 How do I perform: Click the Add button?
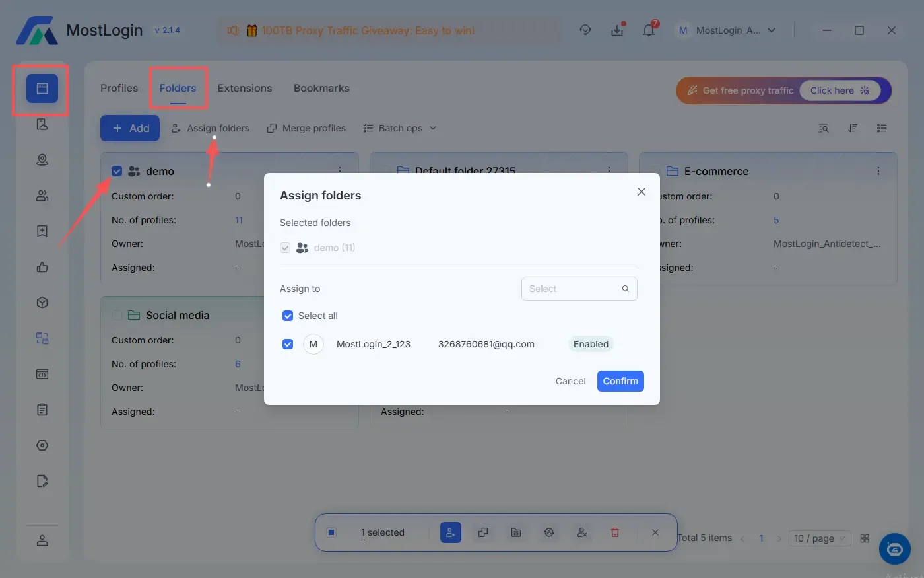tap(130, 128)
